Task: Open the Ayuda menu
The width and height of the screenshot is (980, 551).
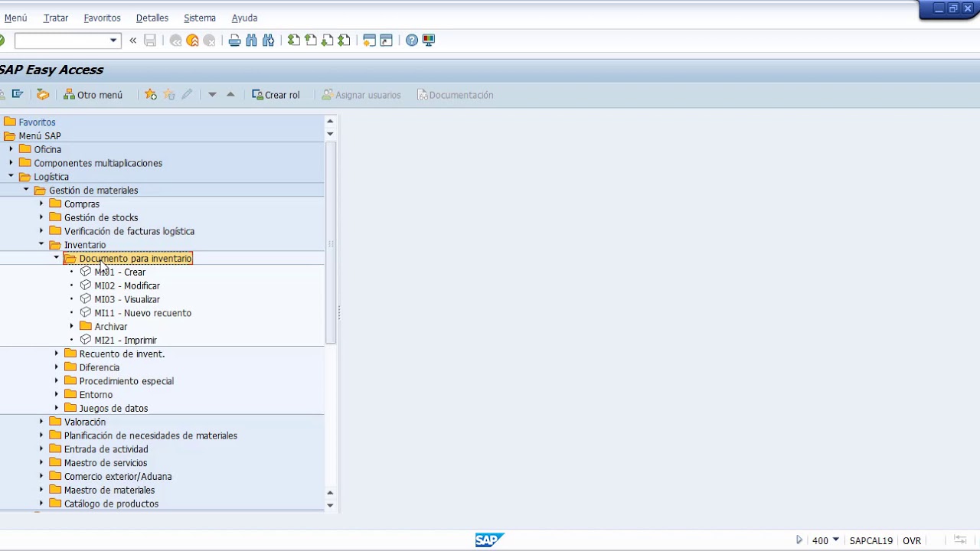Action: 245,18
